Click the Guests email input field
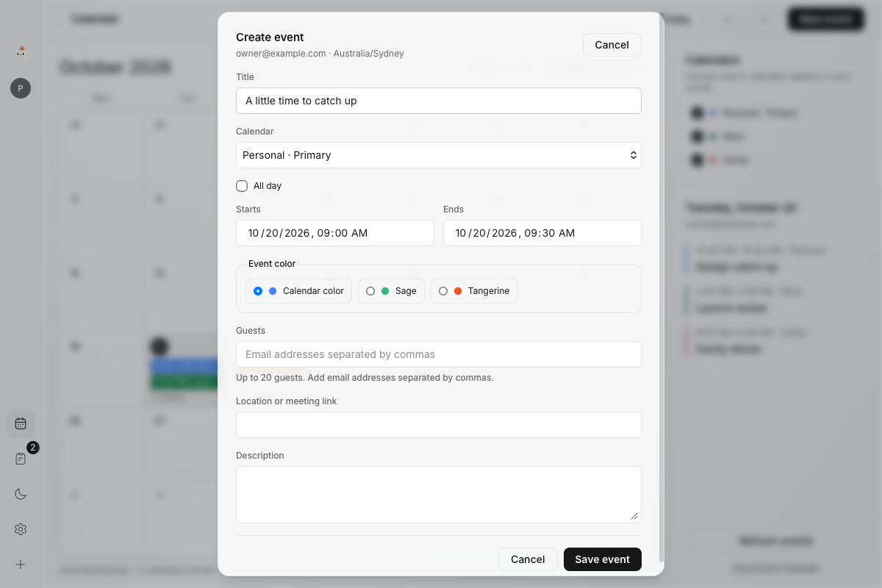 click(x=439, y=354)
